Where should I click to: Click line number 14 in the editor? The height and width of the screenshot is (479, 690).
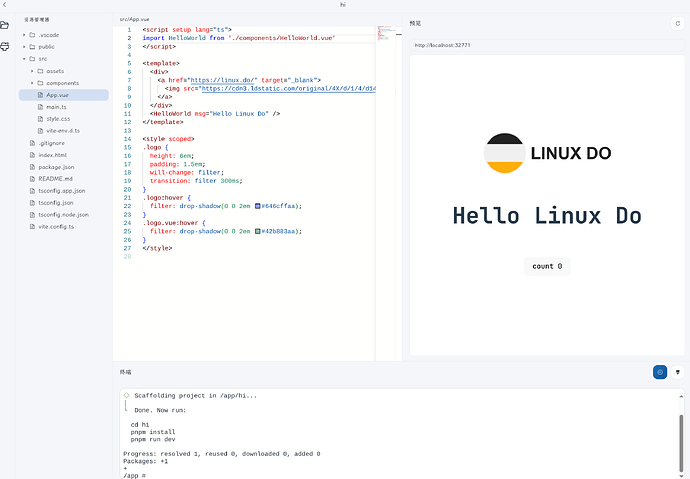click(x=127, y=139)
